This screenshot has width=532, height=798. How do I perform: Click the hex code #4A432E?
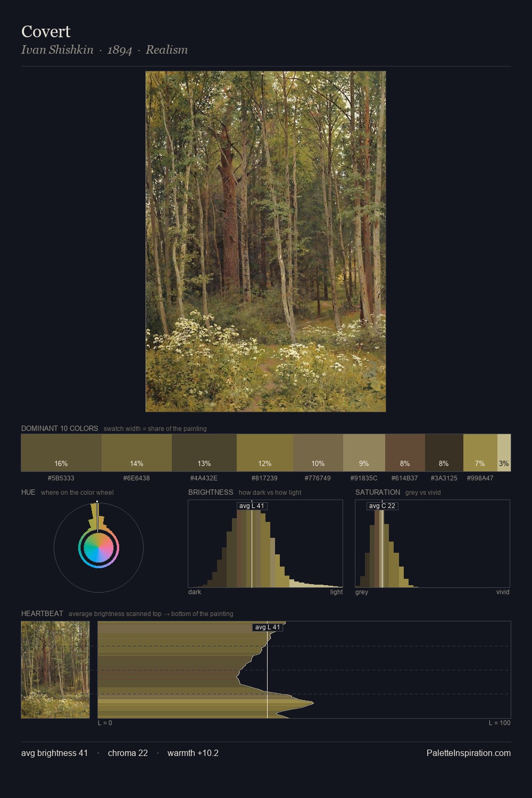coord(204,478)
